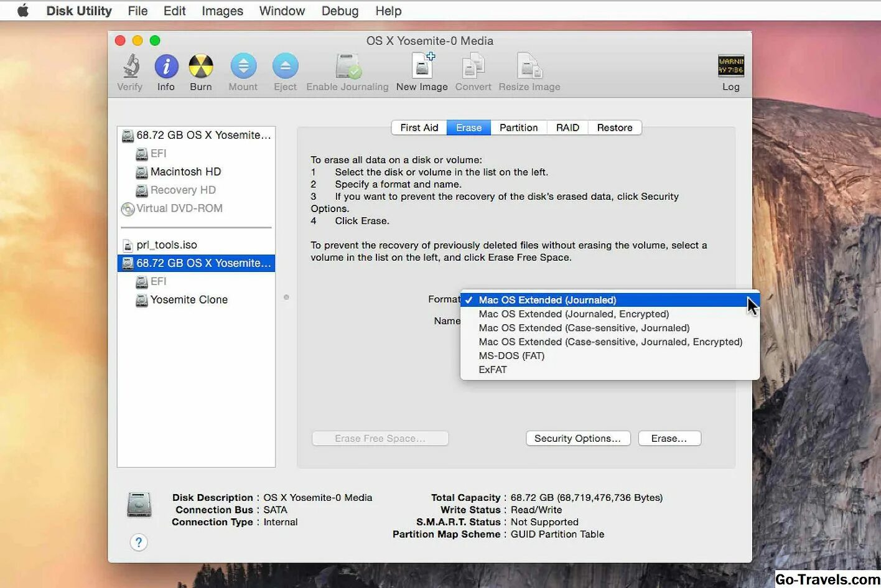Open the Edit menu

click(175, 11)
